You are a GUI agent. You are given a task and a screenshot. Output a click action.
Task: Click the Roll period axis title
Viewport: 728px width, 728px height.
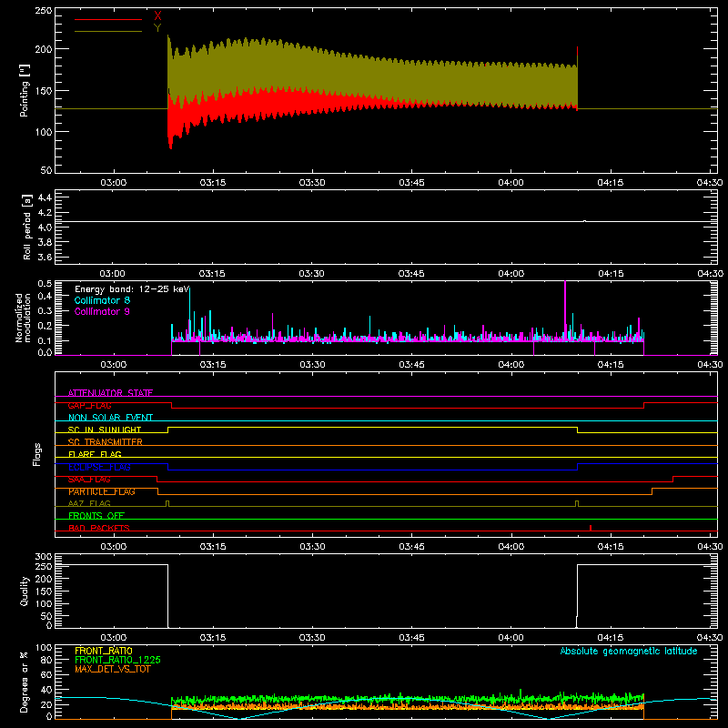click(x=27, y=227)
